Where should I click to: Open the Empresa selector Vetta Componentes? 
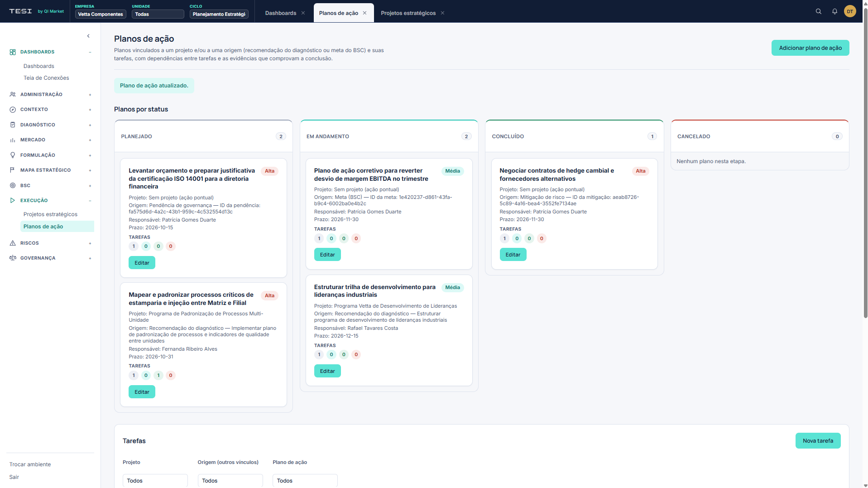coord(101,14)
